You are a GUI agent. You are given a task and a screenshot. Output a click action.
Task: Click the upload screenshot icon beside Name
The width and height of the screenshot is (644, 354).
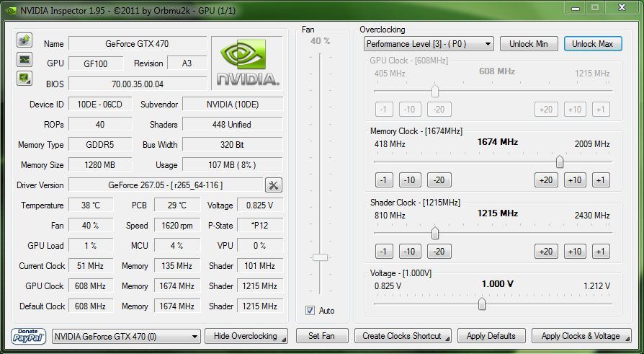24,40
